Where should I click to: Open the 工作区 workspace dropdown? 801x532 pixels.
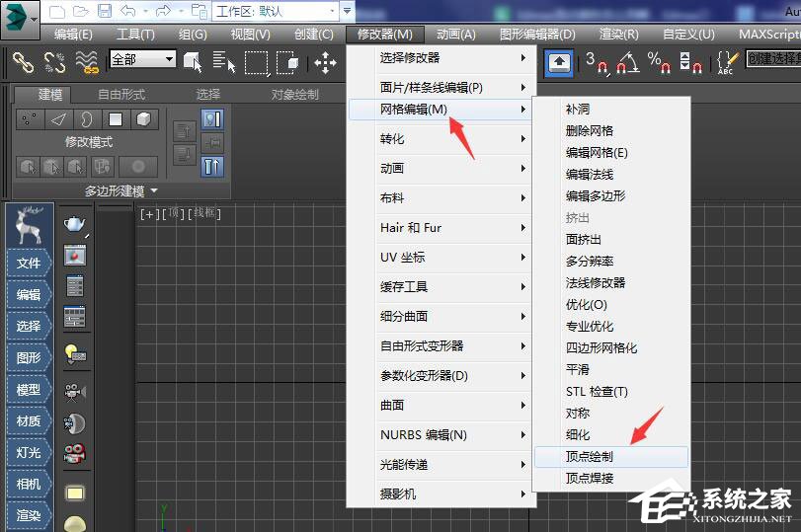(278, 12)
